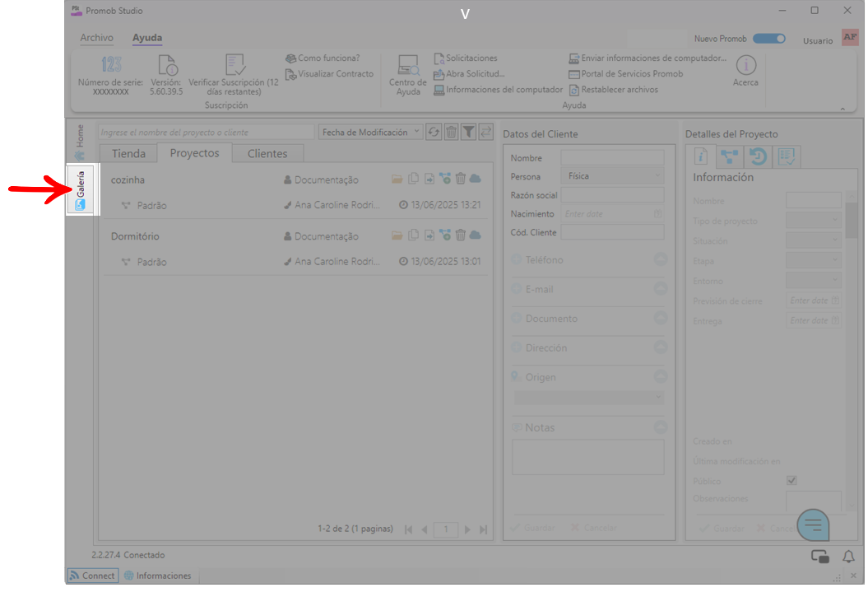
Task: Click the AF user avatar
Action: pyautogui.click(x=850, y=38)
